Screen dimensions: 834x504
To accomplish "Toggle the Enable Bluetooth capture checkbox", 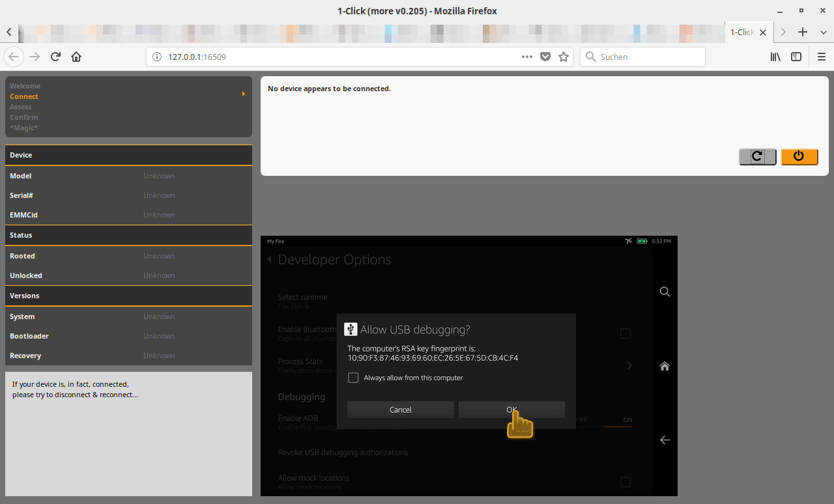I will 625,333.
